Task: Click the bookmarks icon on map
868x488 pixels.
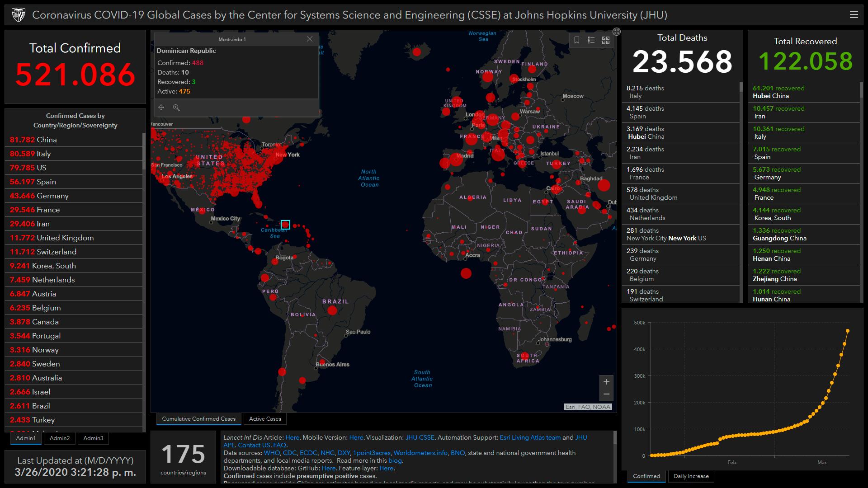Action: [x=577, y=40]
